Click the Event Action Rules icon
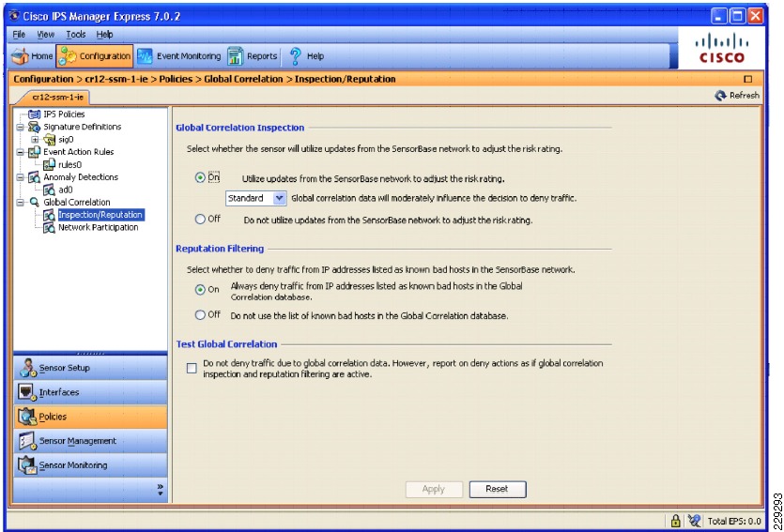Screen dimensions: 784x532 (34, 152)
